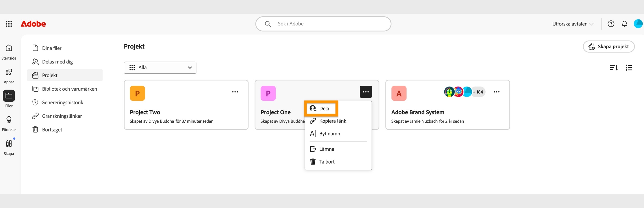Select the Filer icon in the sidebar
The height and width of the screenshot is (208, 644).
(9, 96)
